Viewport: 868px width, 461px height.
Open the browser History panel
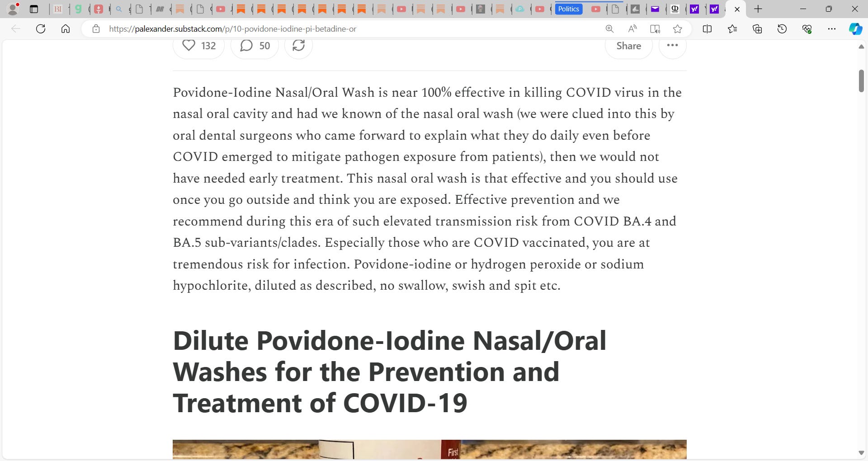[x=782, y=29]
